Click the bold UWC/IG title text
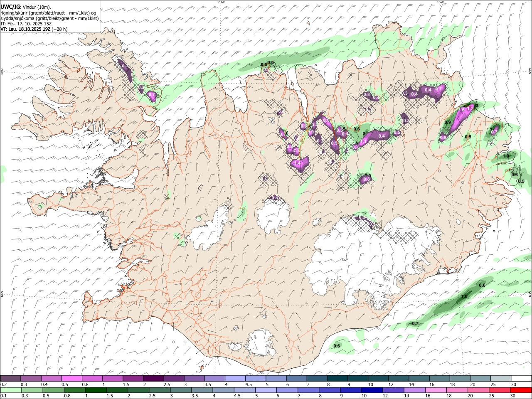 (x=10, y=7)
